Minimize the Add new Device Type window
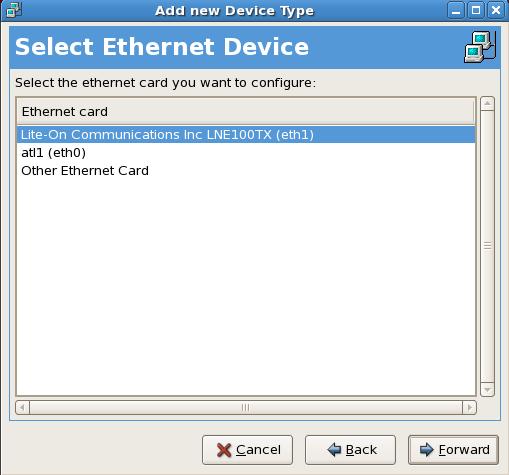The image size is (509, 475). tap(456, 10)
